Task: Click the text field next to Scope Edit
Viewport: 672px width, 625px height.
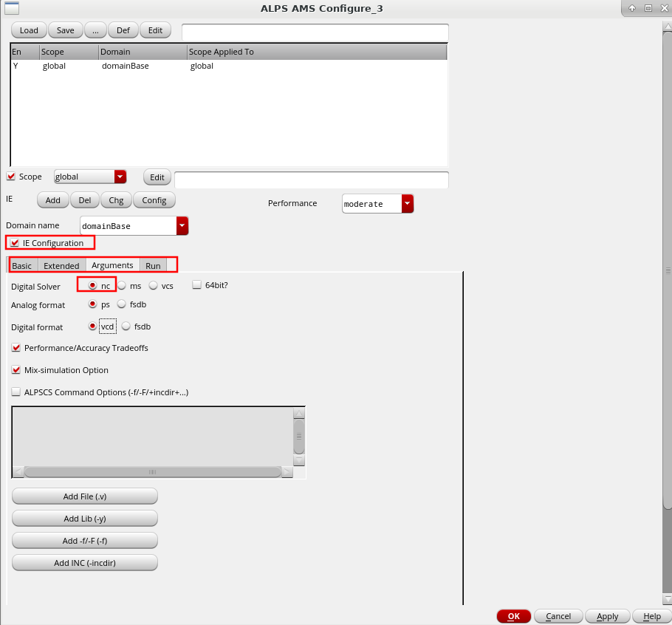Action: [x=311, y=180]
